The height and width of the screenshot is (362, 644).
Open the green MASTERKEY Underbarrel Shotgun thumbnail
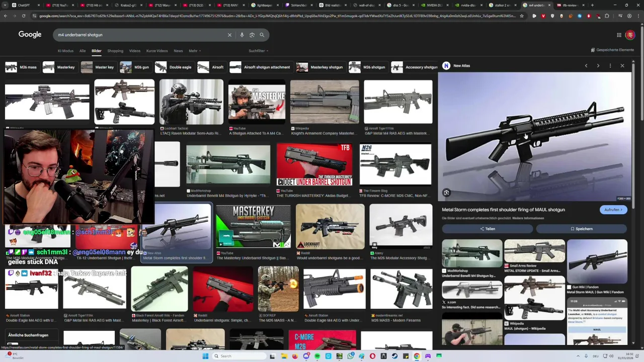[x=253, y=227]
